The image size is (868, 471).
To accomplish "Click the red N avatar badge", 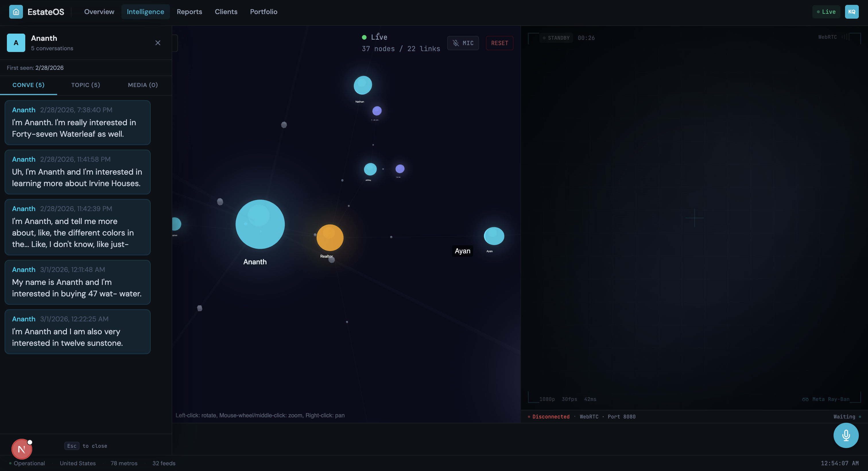I will pyautogui.click(x=22, y=449).
